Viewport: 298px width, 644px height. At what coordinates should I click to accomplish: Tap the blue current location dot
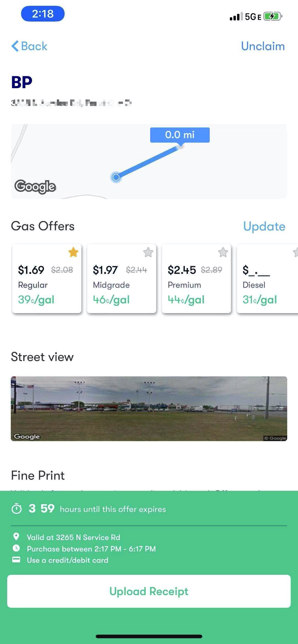[116, 177]
